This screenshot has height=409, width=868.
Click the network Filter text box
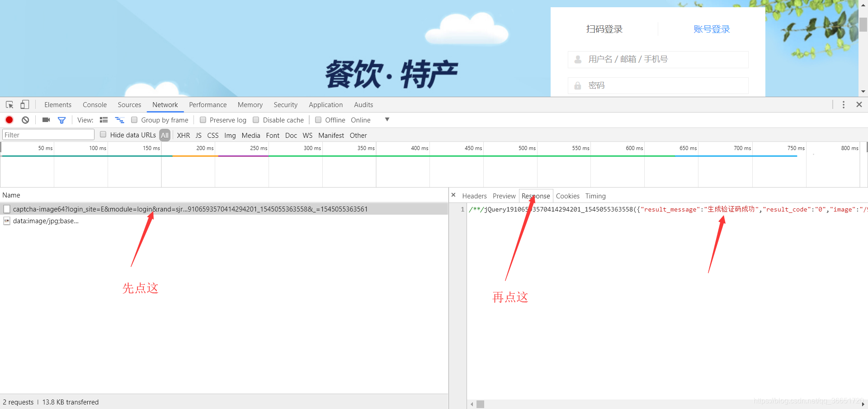click(x=48, y=135)
